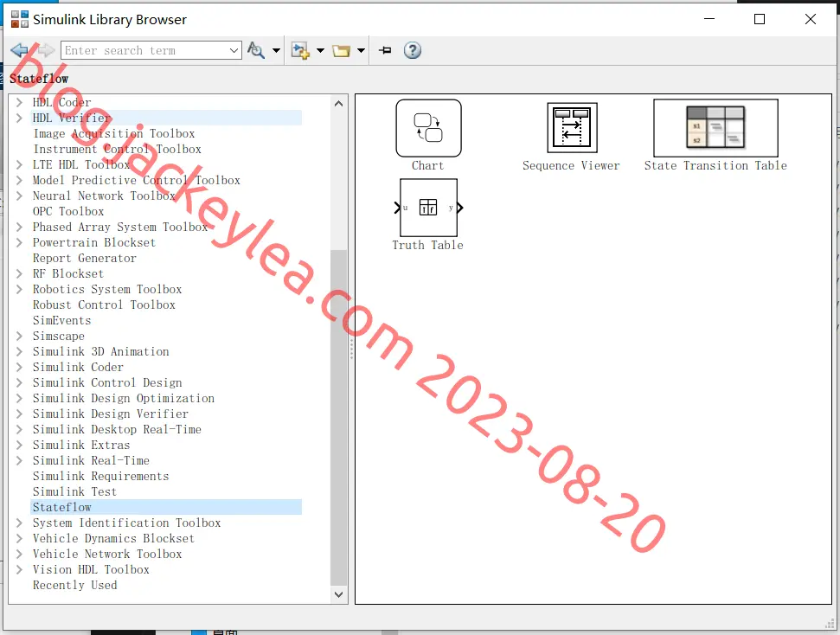Expand the HDL Coder node

point(19,102)
